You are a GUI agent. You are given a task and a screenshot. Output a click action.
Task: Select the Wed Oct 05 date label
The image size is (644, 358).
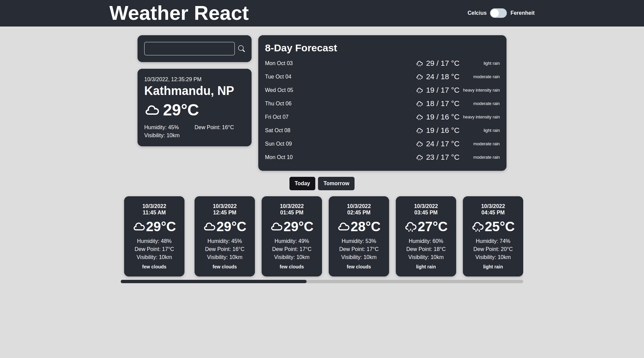(x=279, y=90)
